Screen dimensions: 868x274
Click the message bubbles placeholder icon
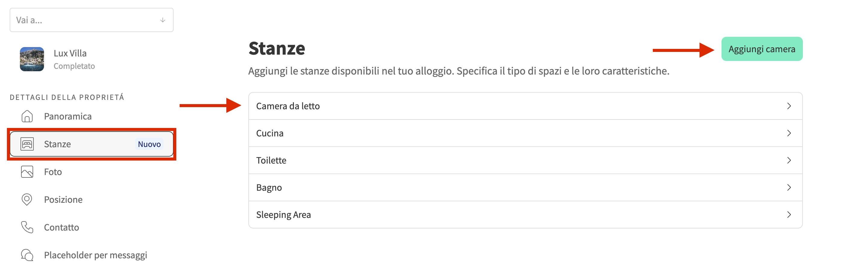coord(27,255)
